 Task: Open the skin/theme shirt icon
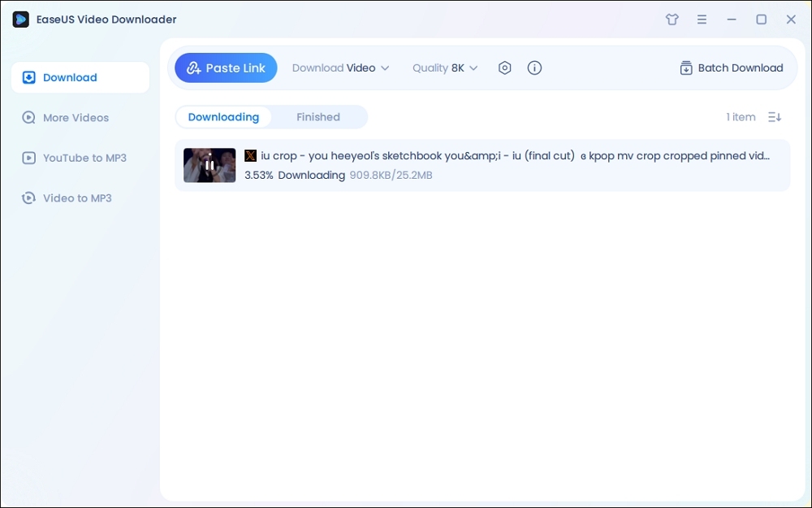point(672,20)
